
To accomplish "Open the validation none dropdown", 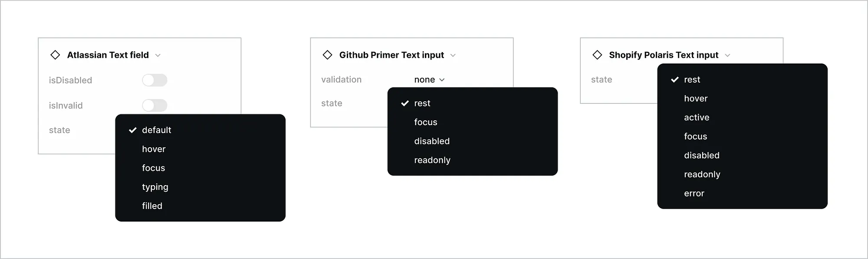I will (x=429, y=80).
